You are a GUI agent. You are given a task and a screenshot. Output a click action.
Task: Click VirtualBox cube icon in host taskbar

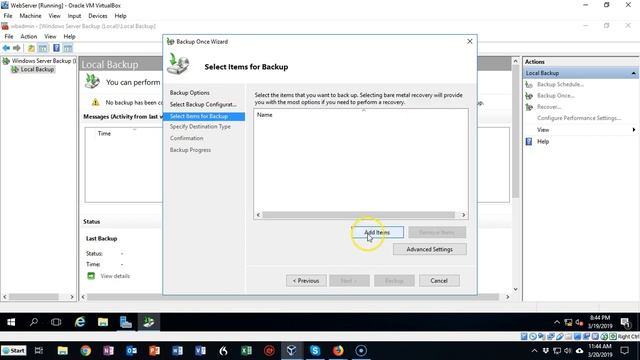291,351
